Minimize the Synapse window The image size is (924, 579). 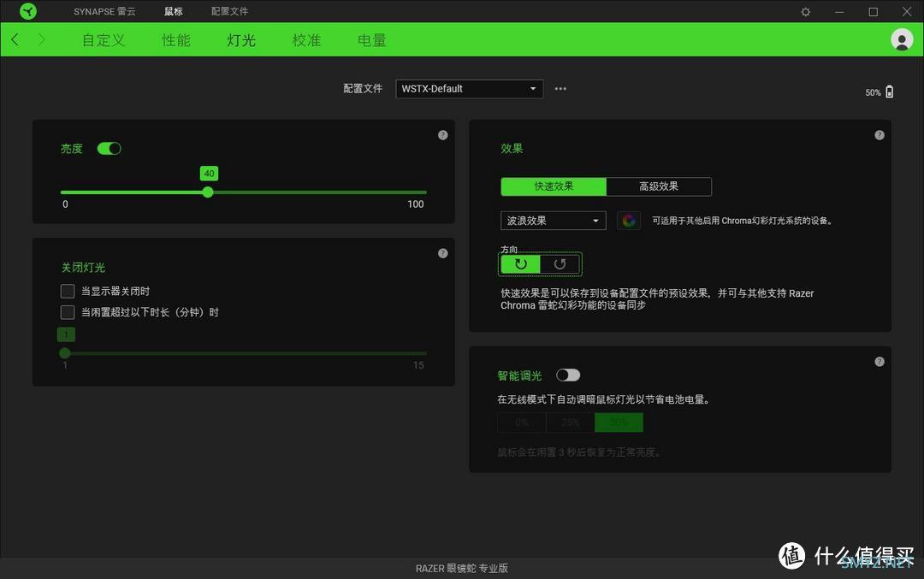(x=839, y=12)
